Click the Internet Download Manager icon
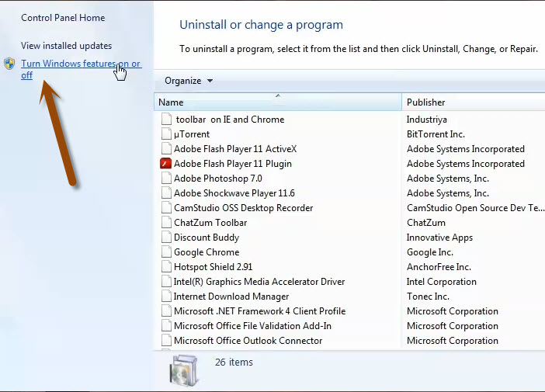545x392 pixels. [x=166, y=297]
